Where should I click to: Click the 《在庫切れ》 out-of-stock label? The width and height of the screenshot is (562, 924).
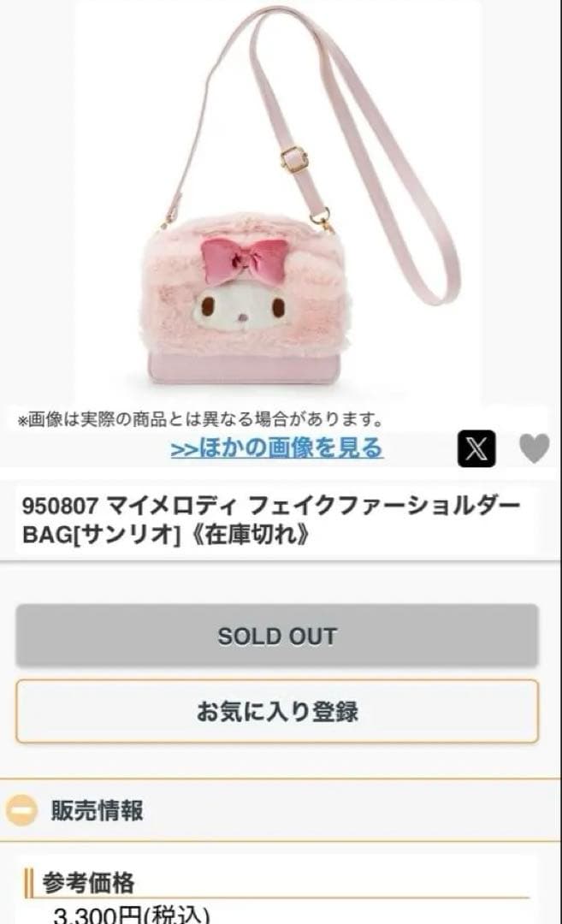(x=247, y=535)
